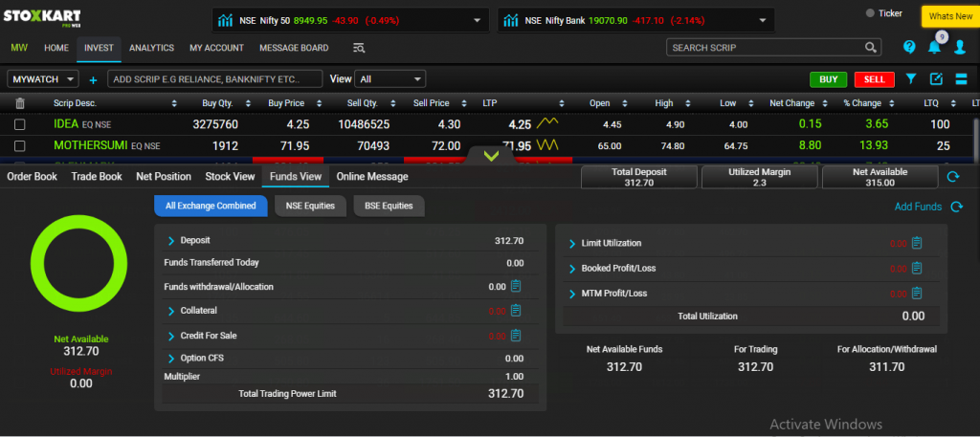980x437 pixels.
Task: Open the ANALYTICS menu
Action: point(151,48)
